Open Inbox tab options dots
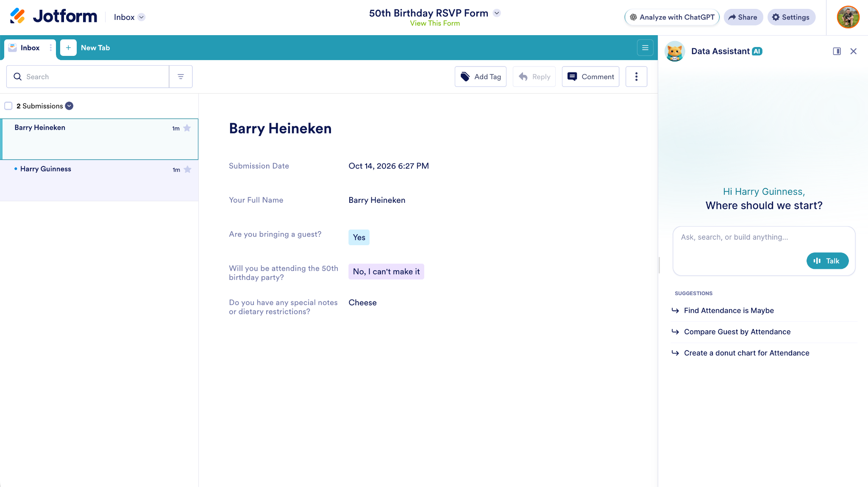The image size is (868, 487). point(51,48)
